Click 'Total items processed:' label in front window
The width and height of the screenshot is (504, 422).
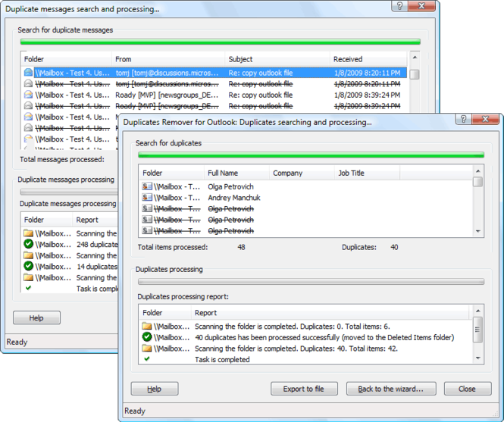click(173, 247)
